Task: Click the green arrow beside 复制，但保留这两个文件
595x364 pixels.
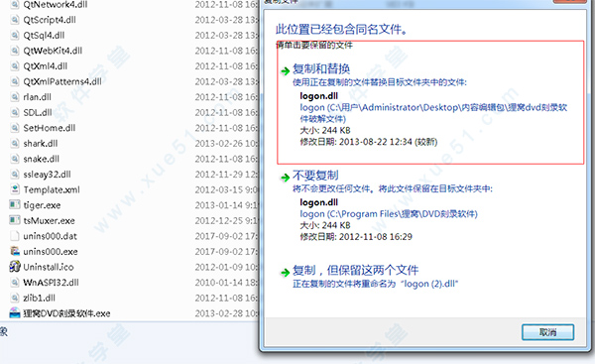Action: point(285,273)
